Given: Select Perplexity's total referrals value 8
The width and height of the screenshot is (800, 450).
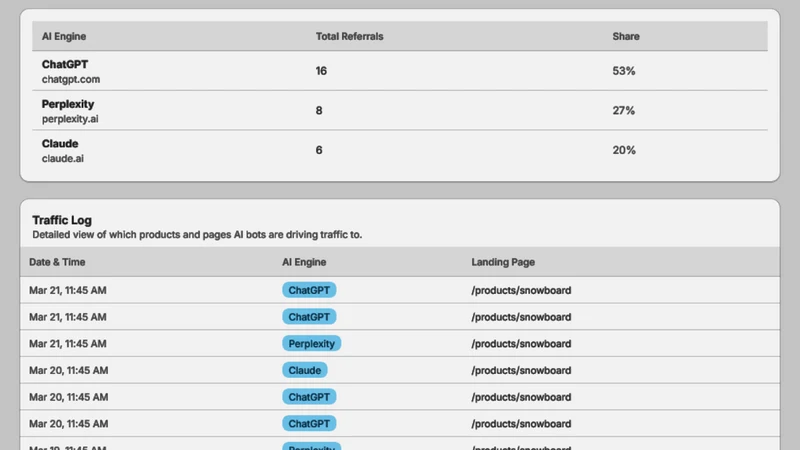Looking at the screenshot, I should click(x=319, y=111).
